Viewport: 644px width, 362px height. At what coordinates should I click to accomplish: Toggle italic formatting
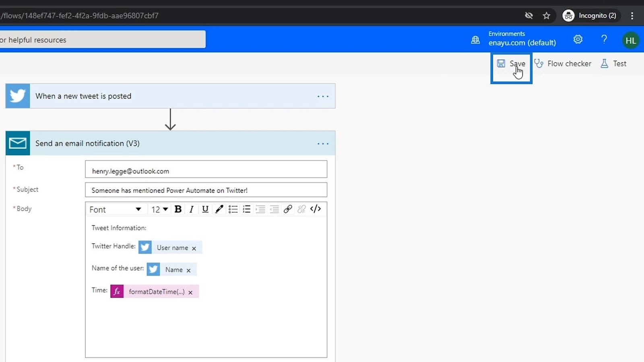pos(192,209)
